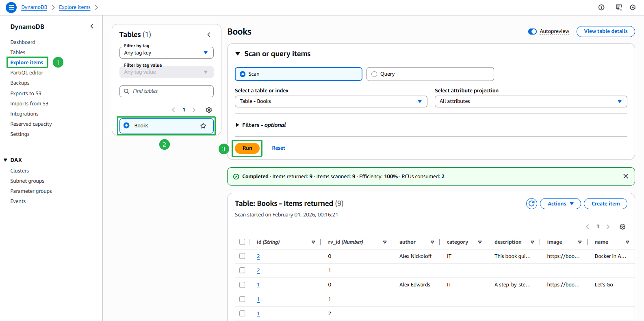Open DAX Clusters in sidebar
The image size is (644, 321).
(x=20, y=170)
